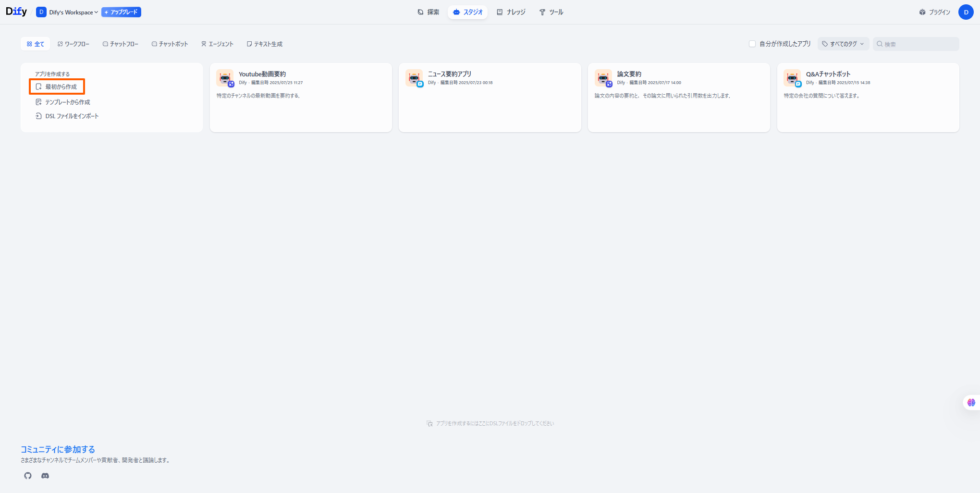This screenshot has height=493, width=980.
Task: Switch to the ナレッジ tab
Action: coord(511,12)
